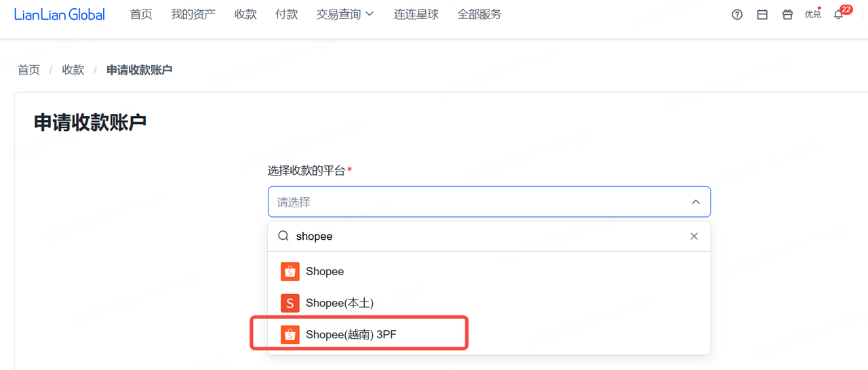This screenshot has width=868, height=370.
Task: View notifications via the bell icon
Action: [839, 15]
